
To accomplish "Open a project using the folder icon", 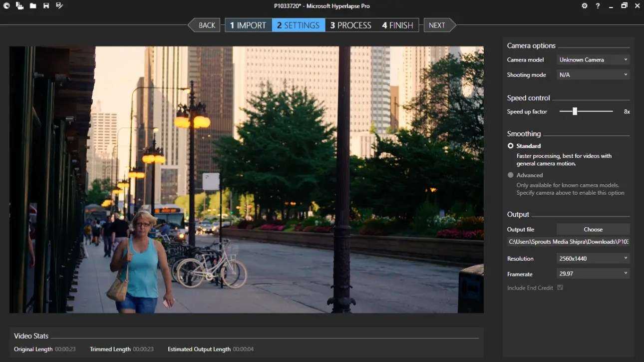I will click(x=33, y=6).
